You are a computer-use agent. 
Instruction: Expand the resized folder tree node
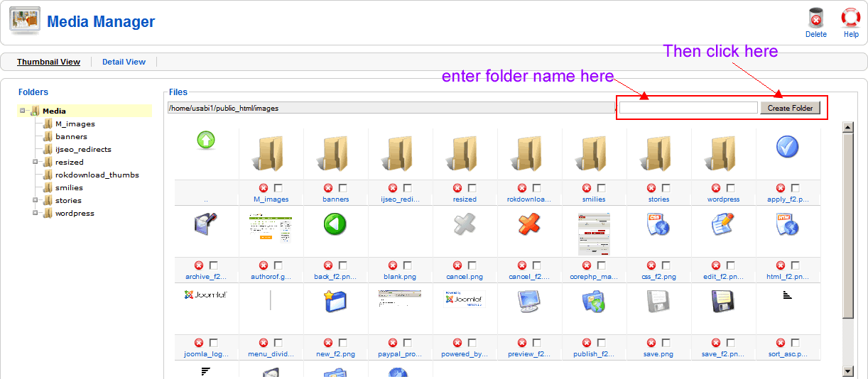point(35,162)
